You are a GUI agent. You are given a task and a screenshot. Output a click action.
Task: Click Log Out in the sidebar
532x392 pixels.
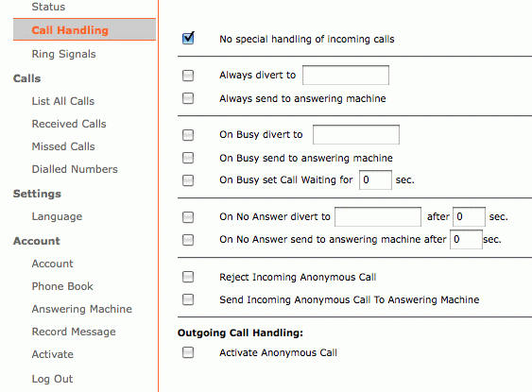pyautogui.click(x=52, y=379)
